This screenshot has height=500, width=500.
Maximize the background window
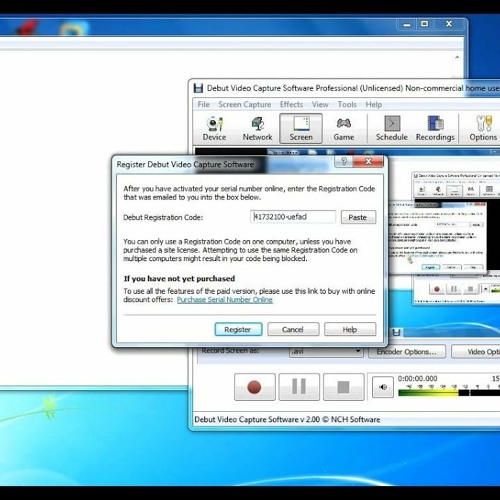click(425, 24)
